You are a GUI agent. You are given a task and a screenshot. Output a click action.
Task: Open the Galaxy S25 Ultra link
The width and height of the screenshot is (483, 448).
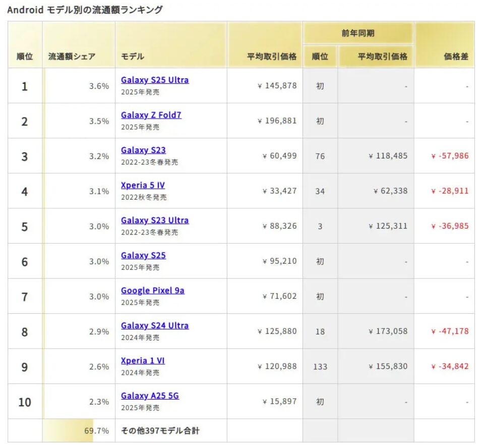[x=155, y=80]
